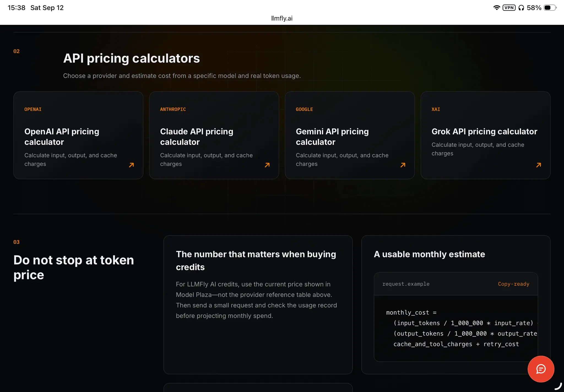Click the 'API pricing calculators' heading

[x=131, y=58]
